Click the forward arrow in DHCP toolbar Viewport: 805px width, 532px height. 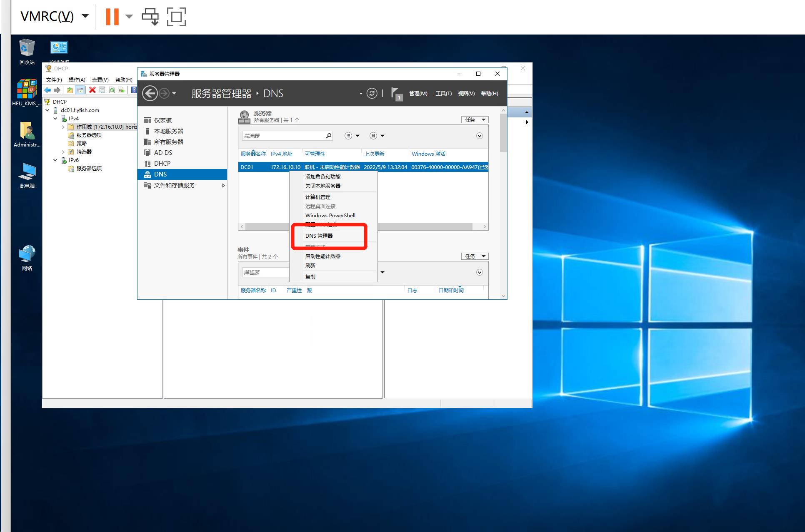coord(57,90)
